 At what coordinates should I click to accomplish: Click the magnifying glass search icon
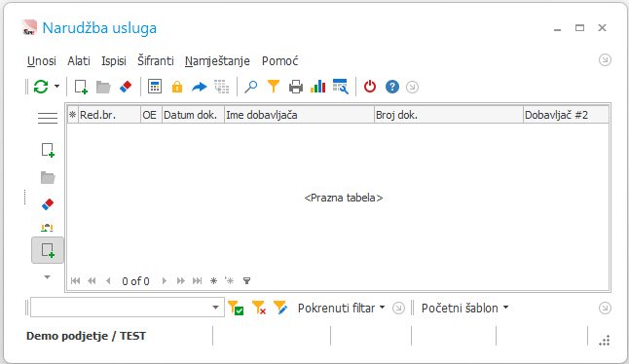[250, 87]
